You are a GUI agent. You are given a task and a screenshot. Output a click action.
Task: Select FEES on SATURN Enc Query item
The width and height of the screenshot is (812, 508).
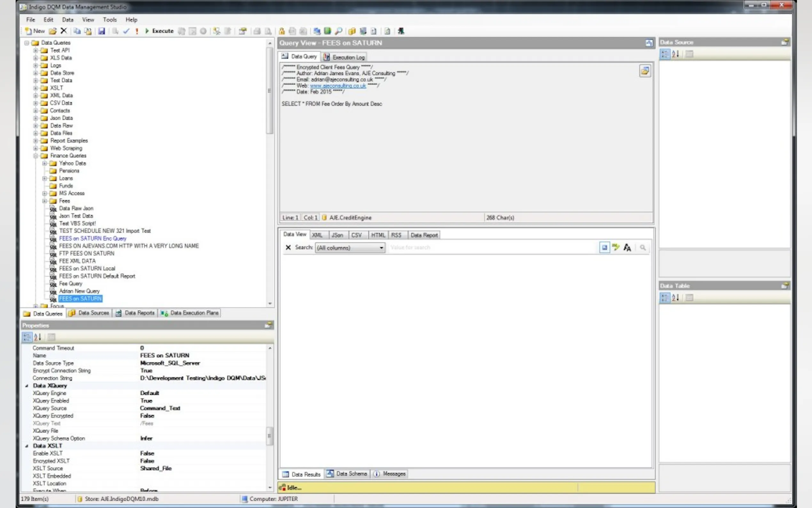click(x=93, y=239)
